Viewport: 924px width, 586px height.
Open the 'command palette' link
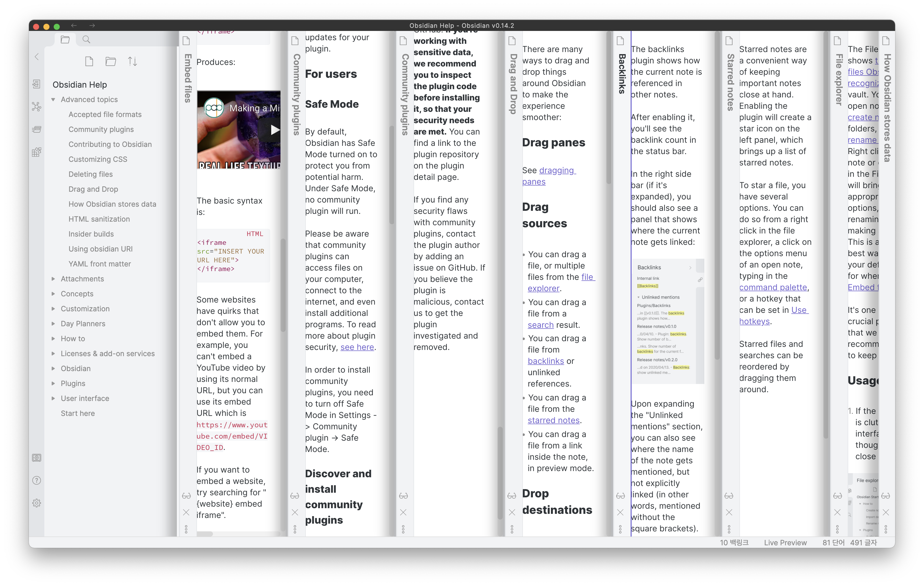(773, 287)
